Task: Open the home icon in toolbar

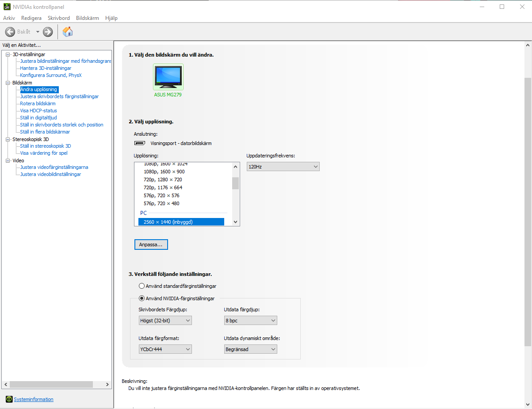Action: 68,31
